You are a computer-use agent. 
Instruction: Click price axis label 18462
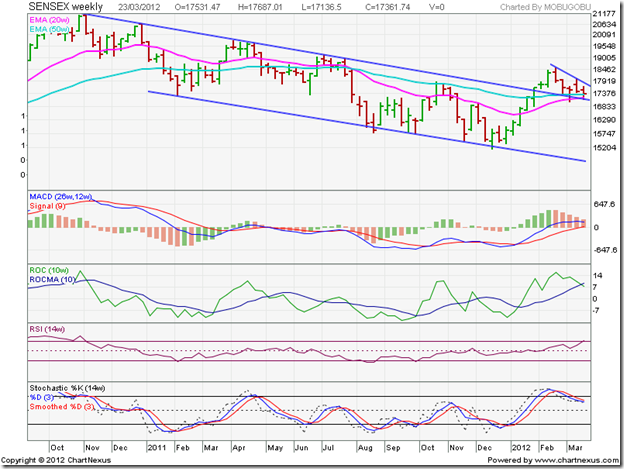pyautogui.click(x=604, y=70)
